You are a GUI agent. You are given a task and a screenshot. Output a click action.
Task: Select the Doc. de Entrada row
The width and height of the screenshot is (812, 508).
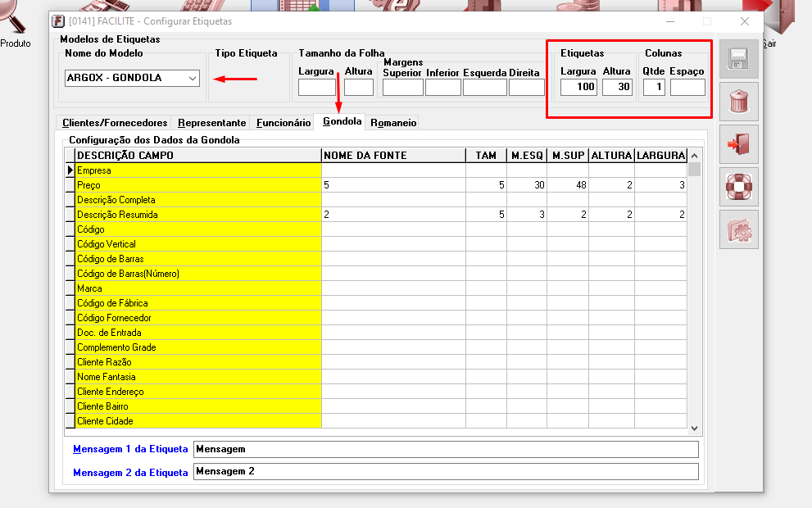coord(376,333)
